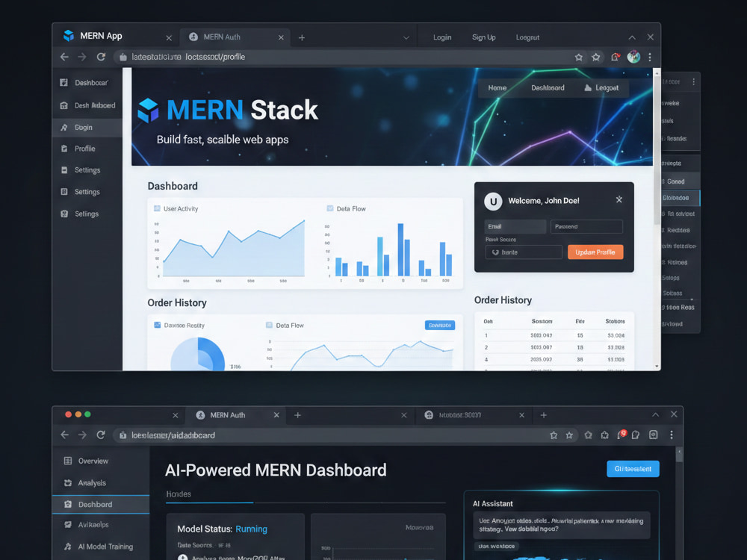Click the top window vertical scrollbar
Viewport: 747px width, 560px height.
tap(657, 151)
